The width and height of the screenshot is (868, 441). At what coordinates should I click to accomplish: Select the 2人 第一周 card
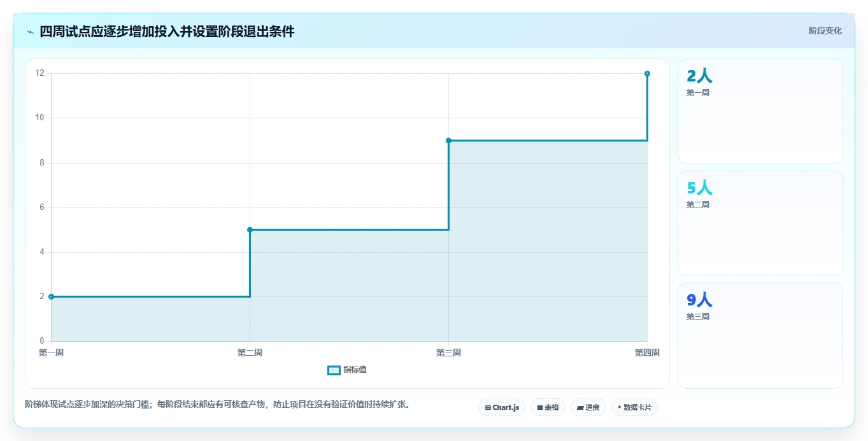(760, 111)
